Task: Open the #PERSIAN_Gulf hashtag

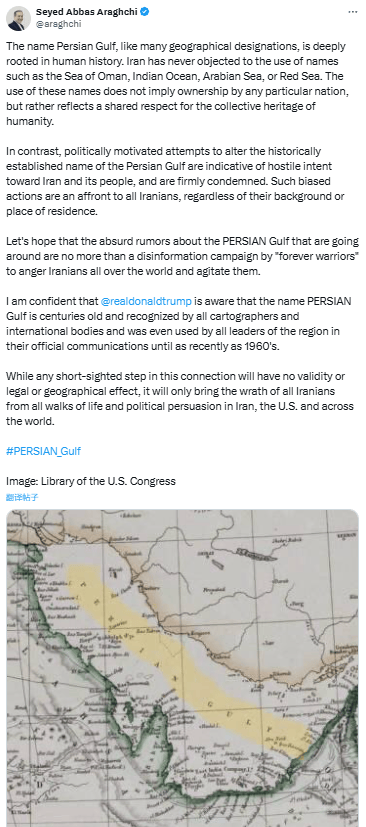Action: click(43, 451)
